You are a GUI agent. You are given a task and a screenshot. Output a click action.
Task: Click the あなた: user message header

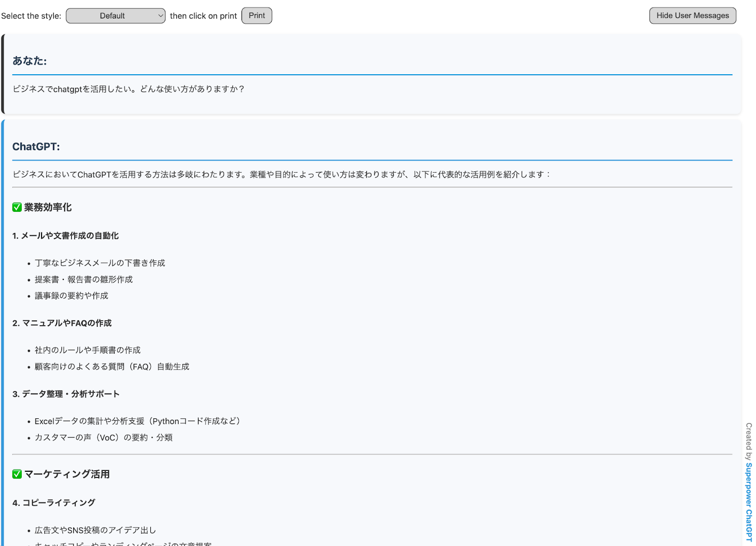pos(29,61)
